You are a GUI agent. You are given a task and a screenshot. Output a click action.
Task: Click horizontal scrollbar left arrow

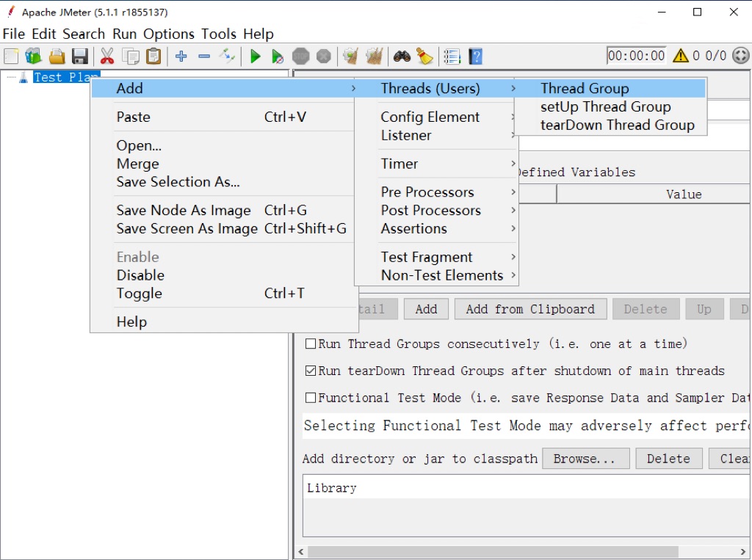click(301, 552)
